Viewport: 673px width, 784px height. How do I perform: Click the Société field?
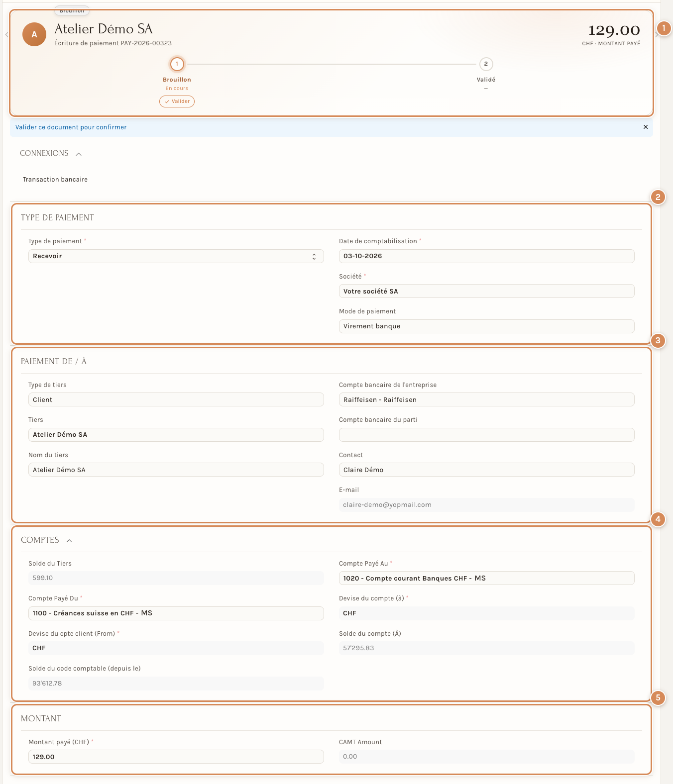tap(486, 291)
